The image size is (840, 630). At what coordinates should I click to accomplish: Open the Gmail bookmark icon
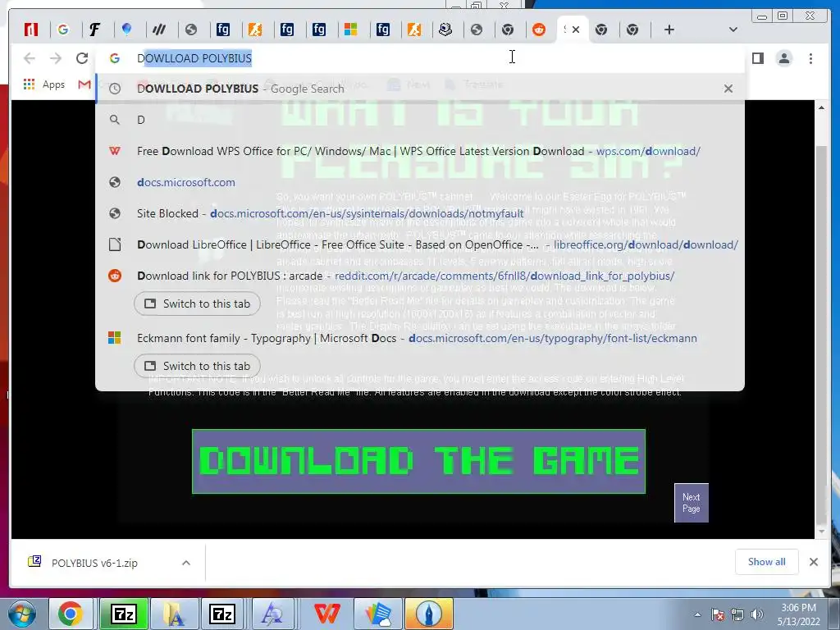pyautogui.click(x=84, y=84)
